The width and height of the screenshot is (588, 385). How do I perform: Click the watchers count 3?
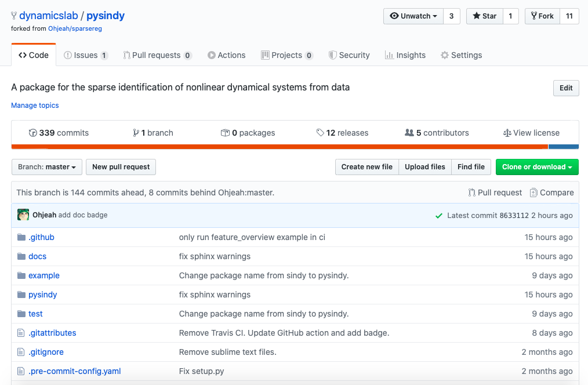[x=452, y=16]
